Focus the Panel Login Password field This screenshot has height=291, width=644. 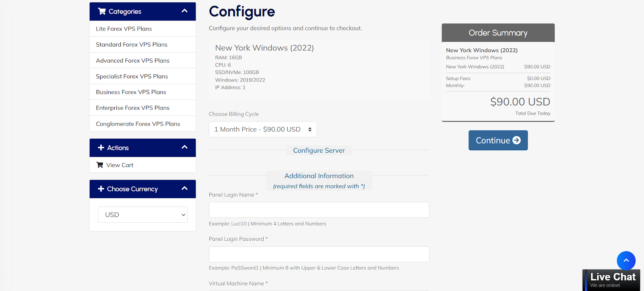[319, 254]
